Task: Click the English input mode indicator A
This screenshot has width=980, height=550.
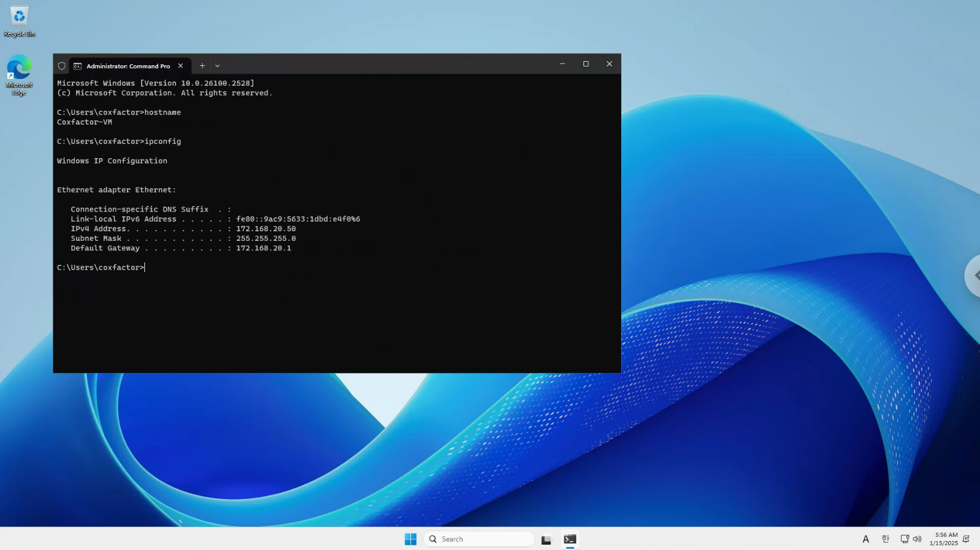Action: [866, 539]
